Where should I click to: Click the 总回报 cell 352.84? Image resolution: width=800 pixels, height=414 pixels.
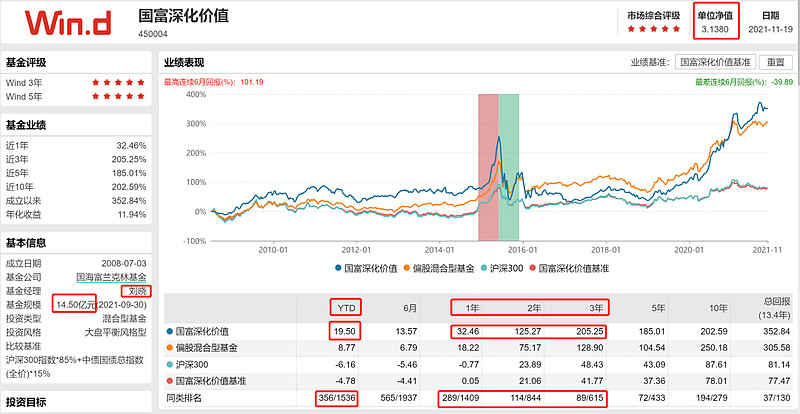777,332
